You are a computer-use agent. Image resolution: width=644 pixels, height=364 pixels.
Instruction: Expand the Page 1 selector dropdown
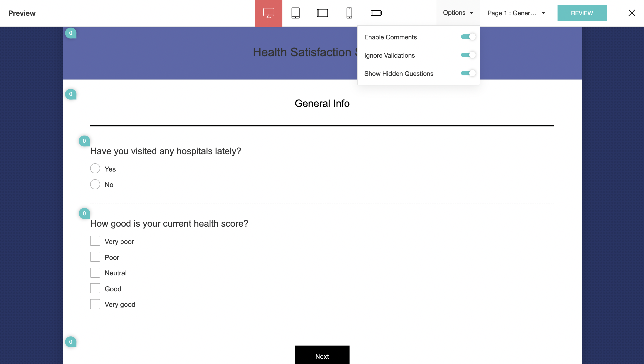pos(516,13)
